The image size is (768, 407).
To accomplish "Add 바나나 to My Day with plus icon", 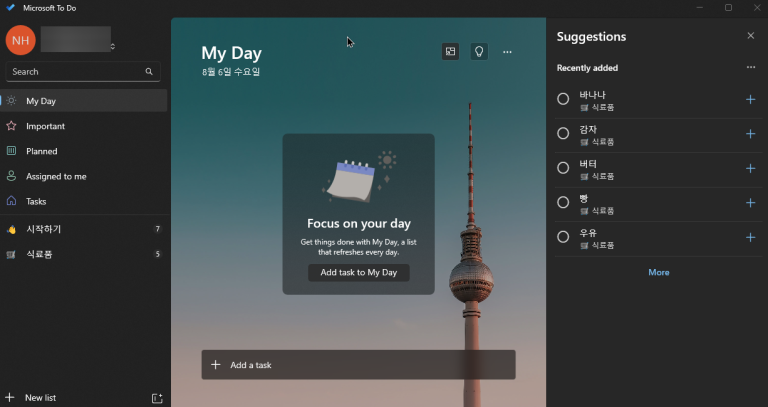I will click(751, 99).
